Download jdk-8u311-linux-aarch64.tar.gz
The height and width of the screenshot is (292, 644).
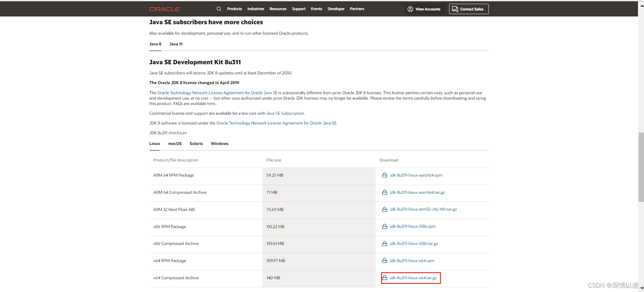point(417,192)
